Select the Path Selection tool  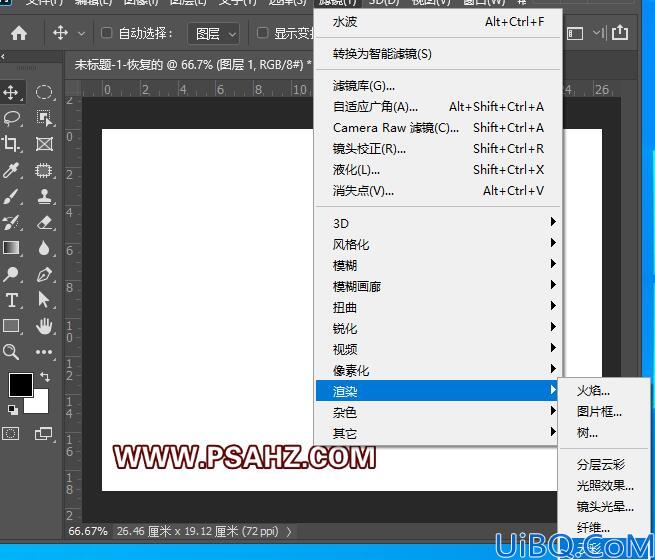point(44,300)
